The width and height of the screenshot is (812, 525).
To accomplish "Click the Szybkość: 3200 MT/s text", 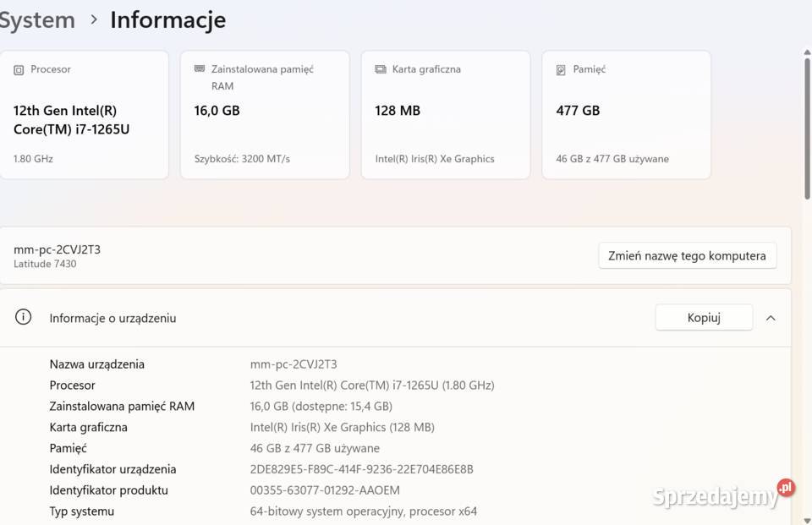I will point(242,159).
